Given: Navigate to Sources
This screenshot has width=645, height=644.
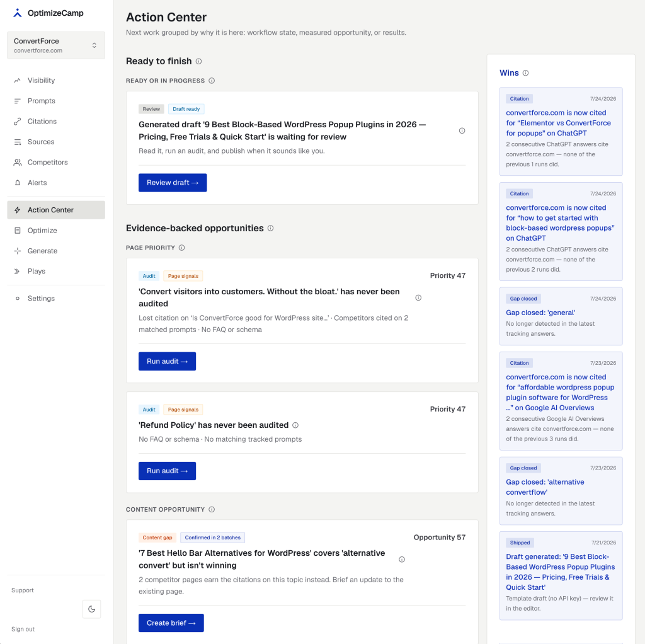Looking at the screenshot, I should coord(56,142).
